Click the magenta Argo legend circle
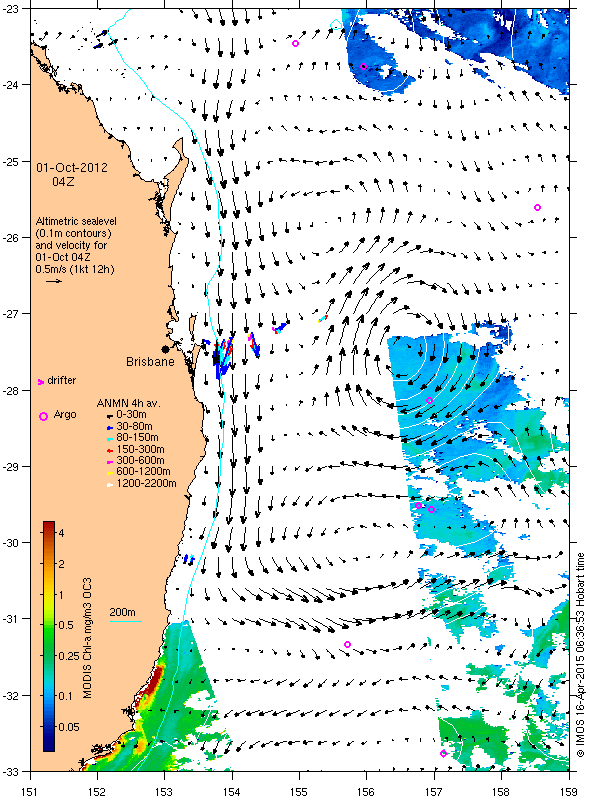This screenshot has height=800, width=590. coord(43,416)
